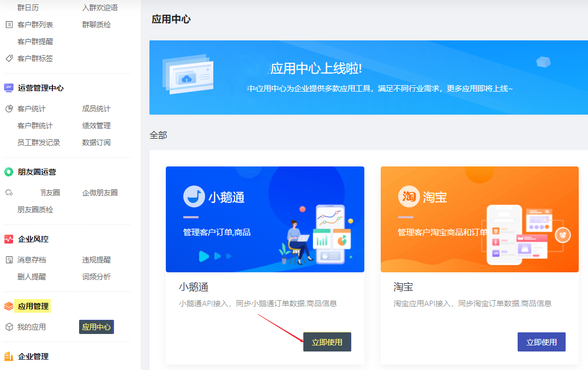The width and height of the screenshot is (588, 370).
Task: Click the archive icon beside 消息存档
Action: 9,260
